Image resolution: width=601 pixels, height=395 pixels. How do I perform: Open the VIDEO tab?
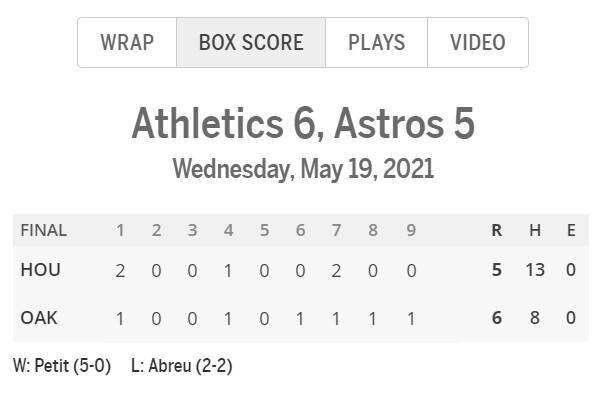478,43
